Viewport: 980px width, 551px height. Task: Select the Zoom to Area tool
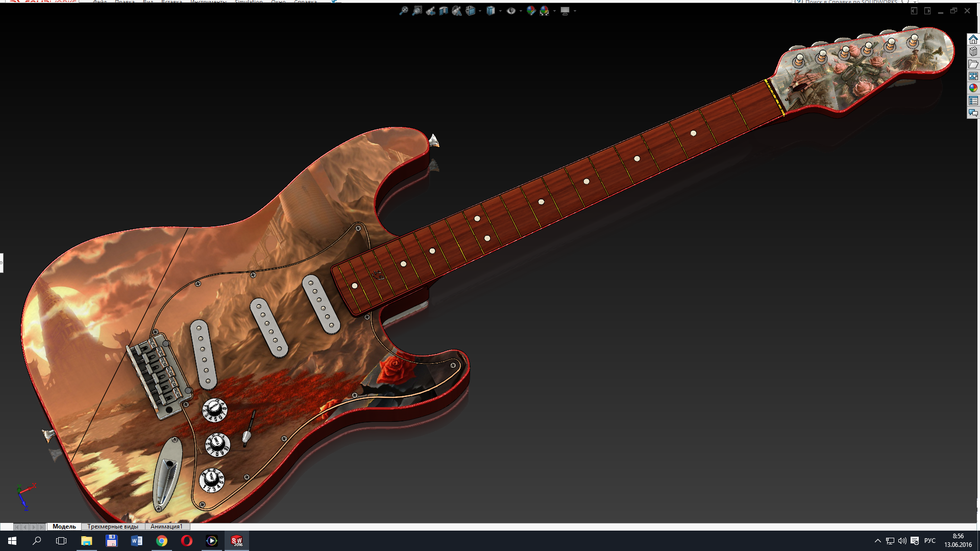click(417, 11)
